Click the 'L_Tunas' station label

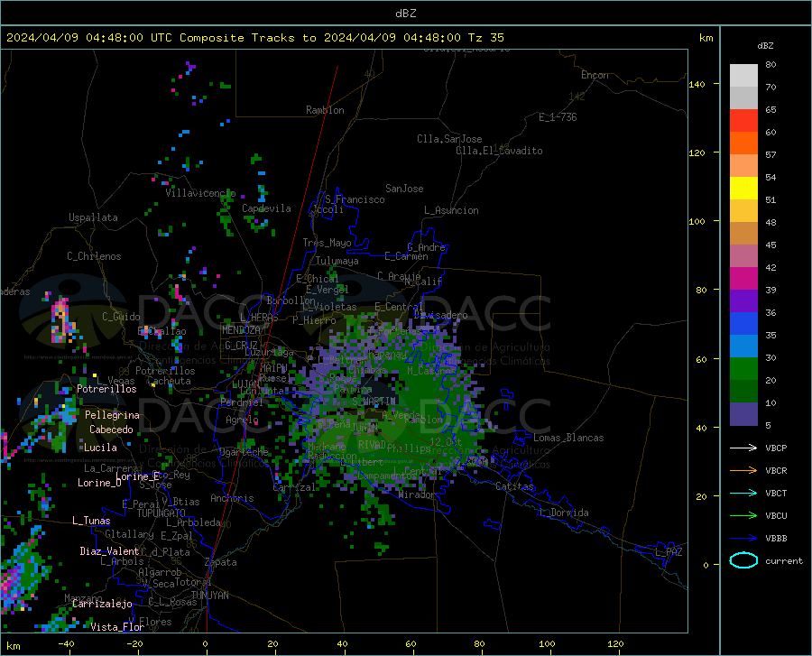91,521
